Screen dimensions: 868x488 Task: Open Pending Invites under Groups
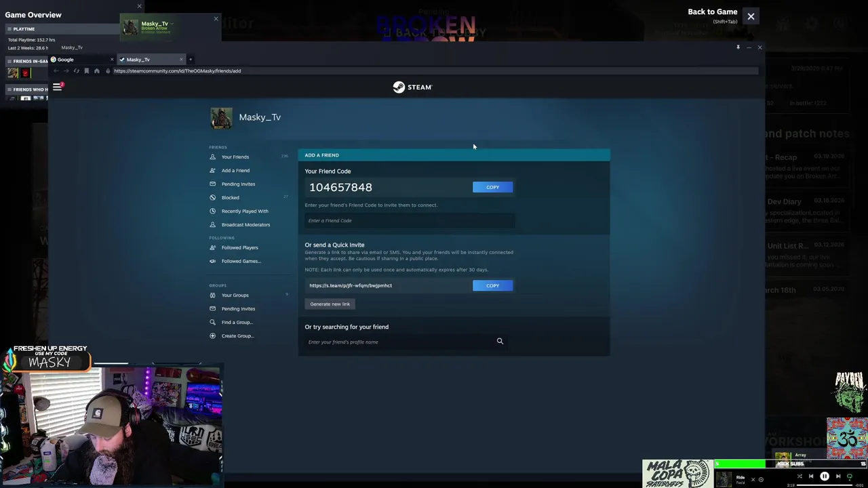[238, 308]
